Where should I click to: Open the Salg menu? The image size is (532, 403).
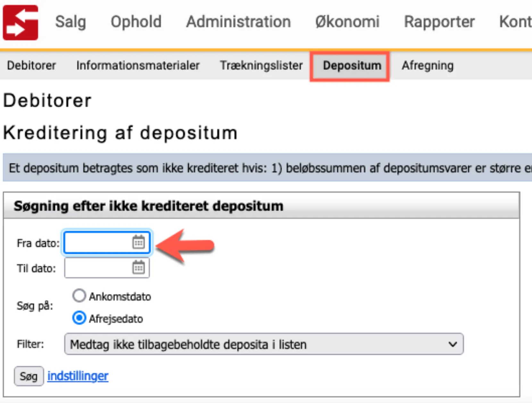[x=71, y=22]
